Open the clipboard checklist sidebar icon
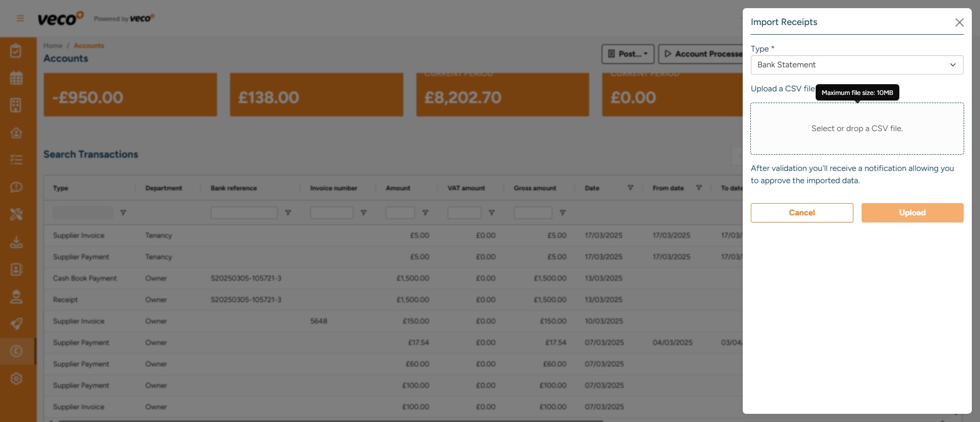The width and height of the screenshot is (980, 422). 16,51
